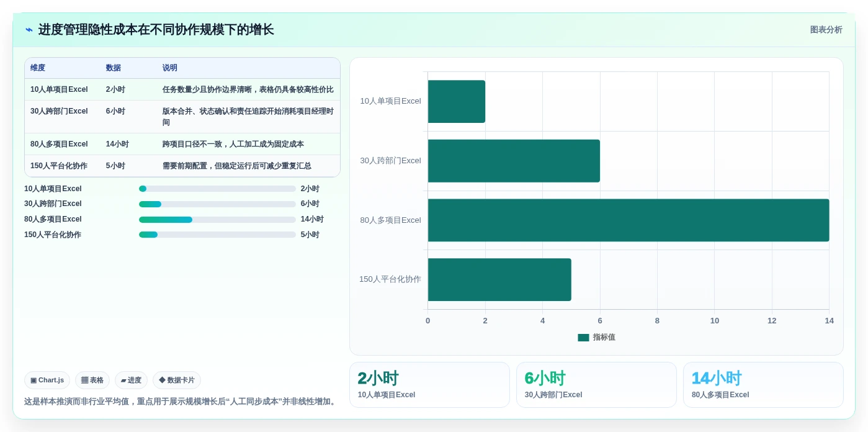868x432 pixels.
Task: Click the 80人多项目Excel chart bar
Action: tap(629, 220)
